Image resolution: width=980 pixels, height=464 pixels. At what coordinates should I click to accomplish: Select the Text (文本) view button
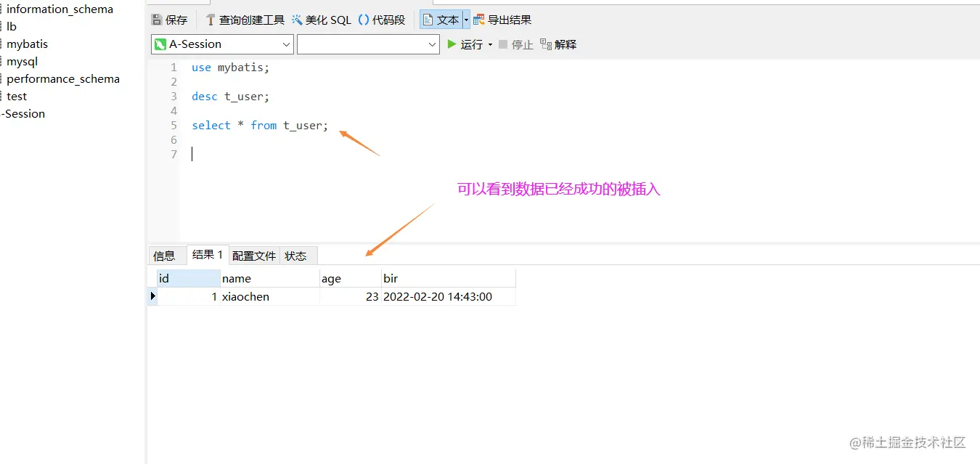click(x=441, y=20)
